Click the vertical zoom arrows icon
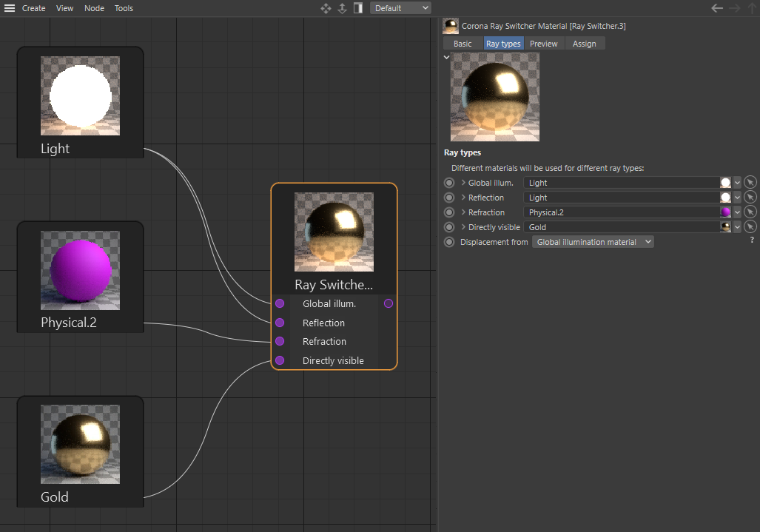 point(342,8)
